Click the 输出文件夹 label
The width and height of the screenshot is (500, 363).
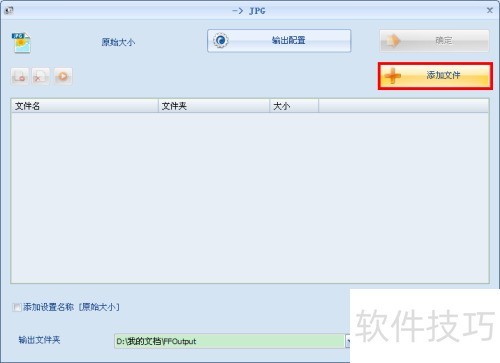point(39,340)
